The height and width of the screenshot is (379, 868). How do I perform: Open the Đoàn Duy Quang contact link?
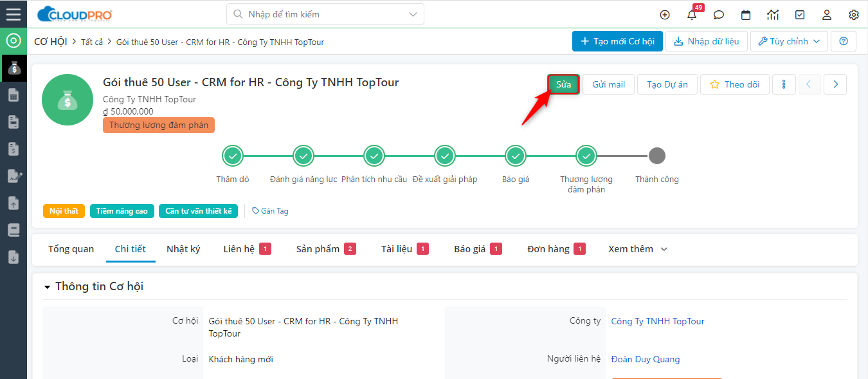[646, 359]
